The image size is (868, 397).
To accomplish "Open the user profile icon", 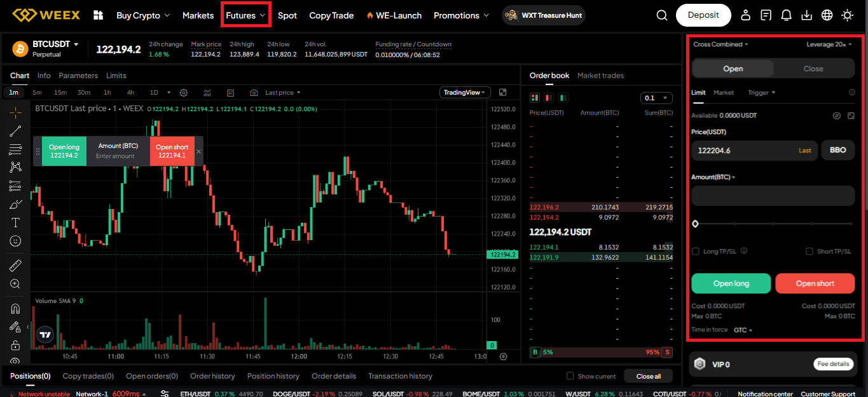I will pos(746,15).
